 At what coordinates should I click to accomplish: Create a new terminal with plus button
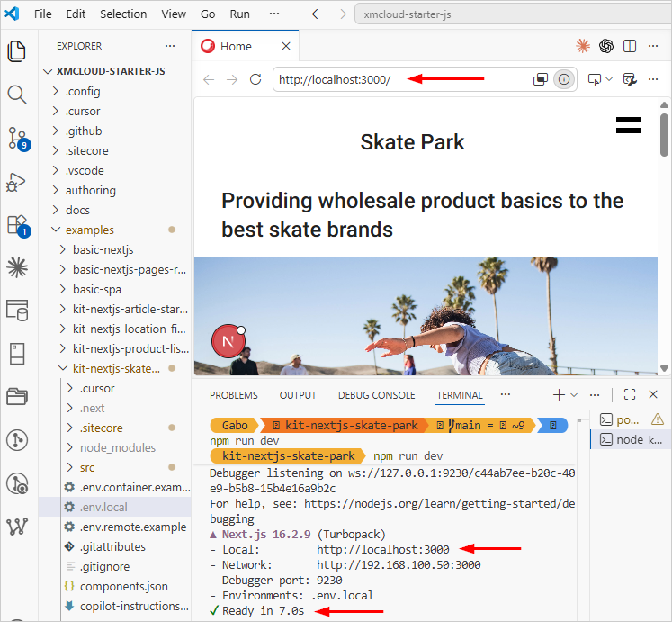coord(559,394)
